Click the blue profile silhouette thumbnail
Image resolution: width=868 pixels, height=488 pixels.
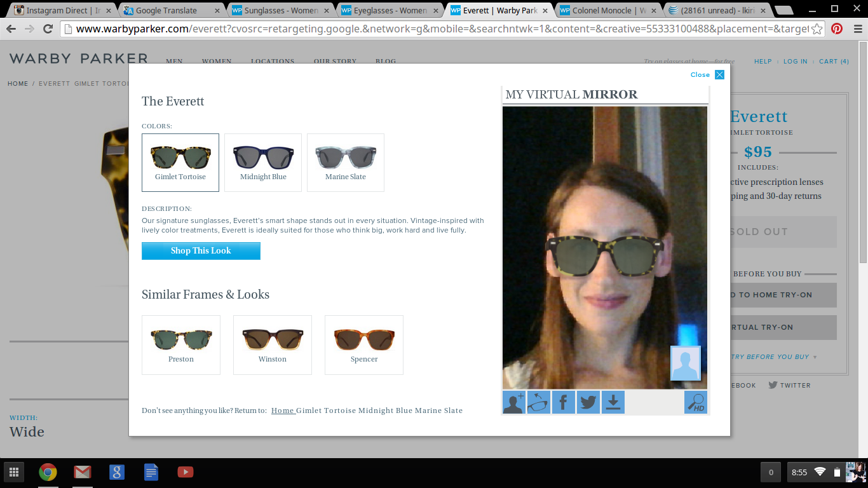click(686, 363)
